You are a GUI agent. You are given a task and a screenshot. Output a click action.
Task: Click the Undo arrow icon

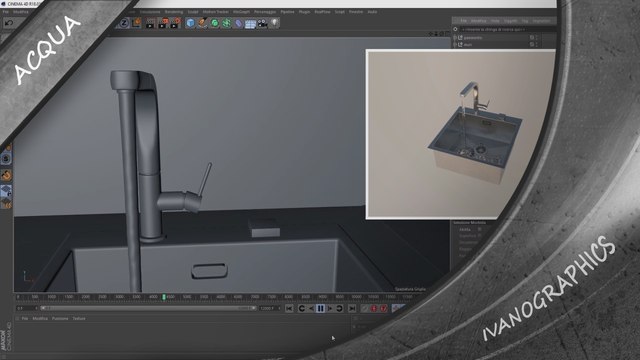pyautogui.click(x=9, y=24)
